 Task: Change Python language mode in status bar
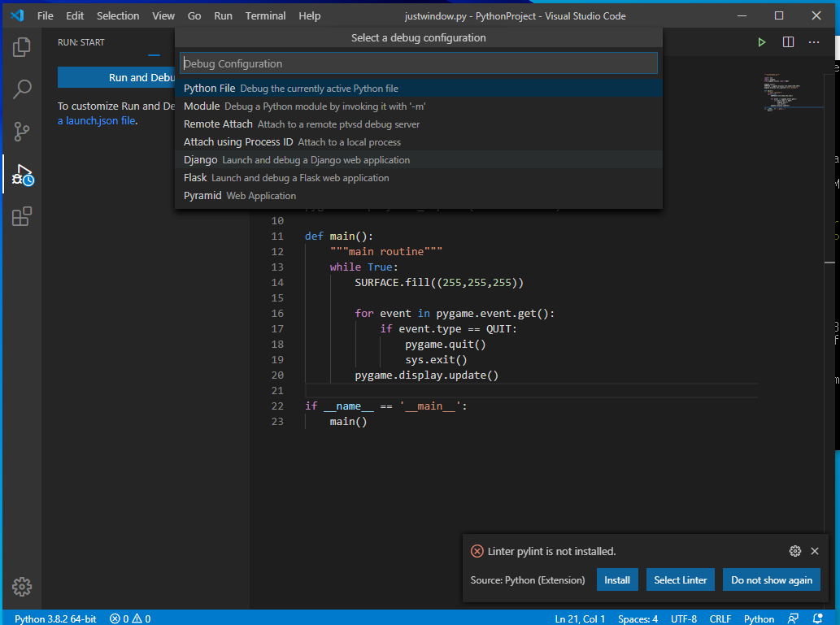(x=759, y=618)
